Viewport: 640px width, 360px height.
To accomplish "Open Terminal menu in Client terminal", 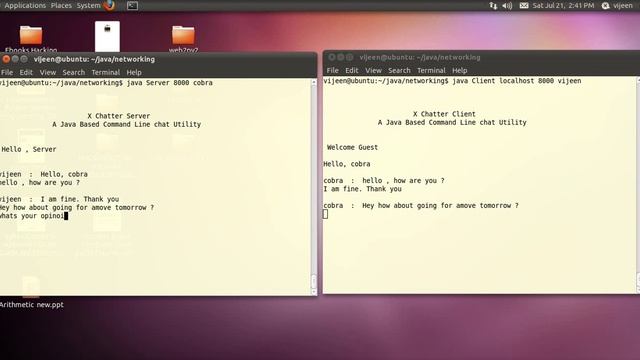I will pos(431,70).
